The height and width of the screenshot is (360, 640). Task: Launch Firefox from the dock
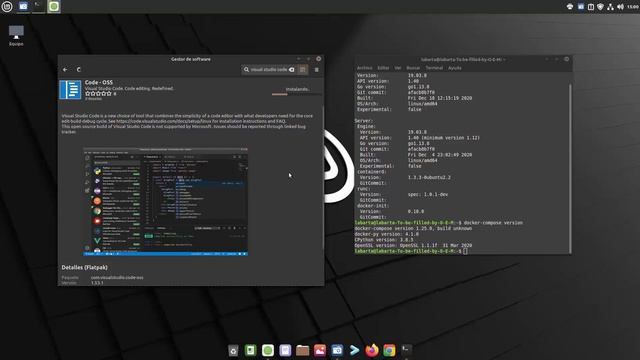[x=372, y=350]
